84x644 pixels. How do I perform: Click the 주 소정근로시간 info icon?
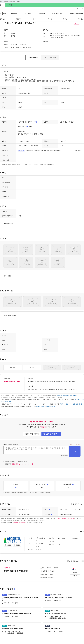27,127
